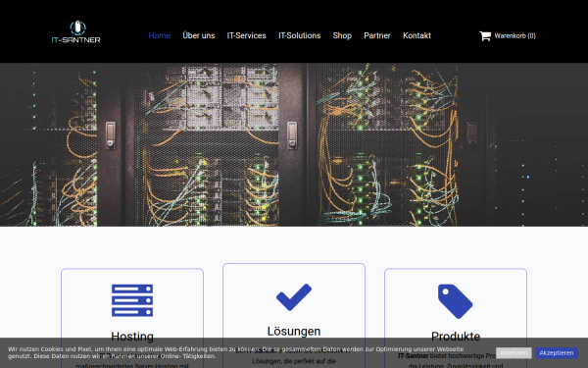The height and width of the screenshot is (368, 588).
Task: Open the Warenkorb (0) link
Action: [x=514, y=35]
